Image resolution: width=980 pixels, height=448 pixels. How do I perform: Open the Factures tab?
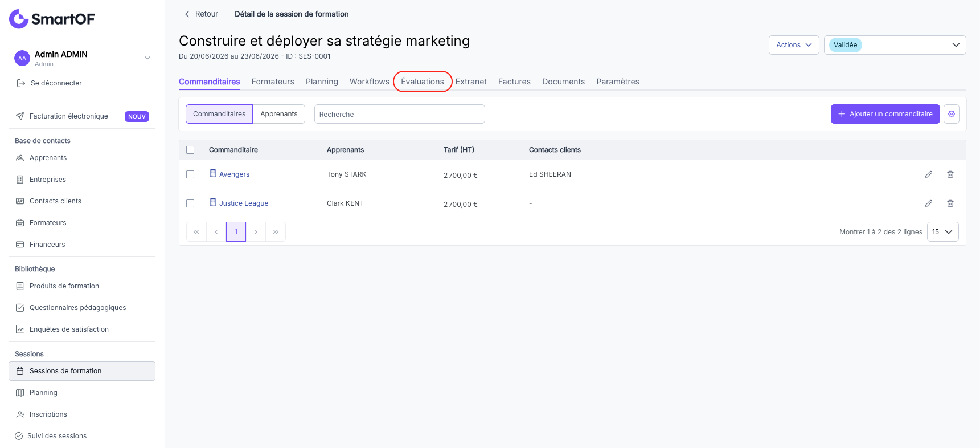pos(514,82)
